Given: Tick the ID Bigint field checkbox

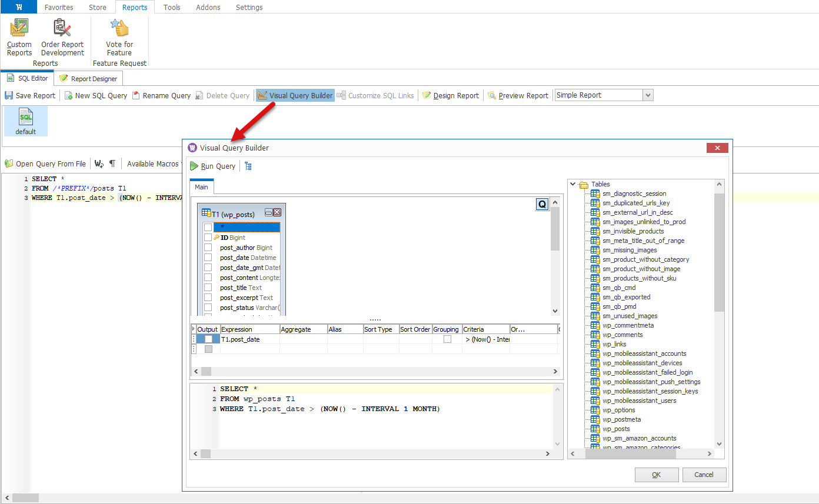Looking at the screenshot, I should click(208, 238).
